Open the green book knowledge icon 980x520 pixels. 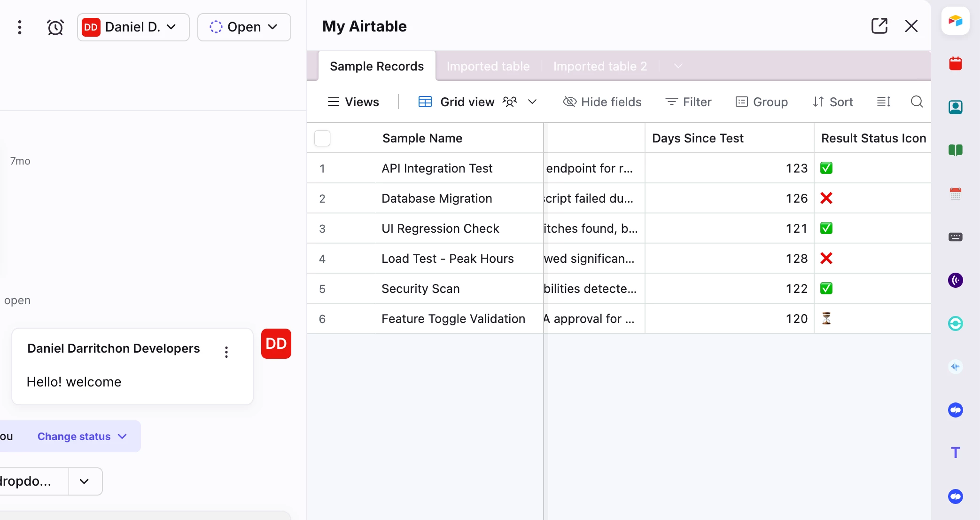pyautogui.click(x=955, y=150)
